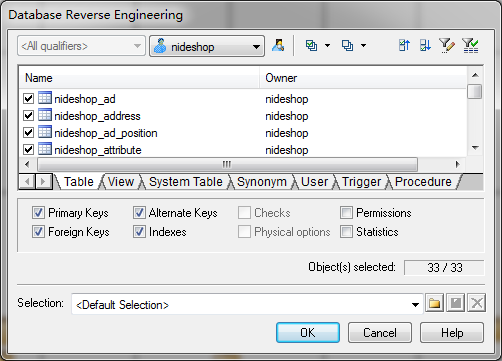Uncheck the nideshop_ad_position table checkbox
Viewport: 502px width, 361px height.
(29, 133)
